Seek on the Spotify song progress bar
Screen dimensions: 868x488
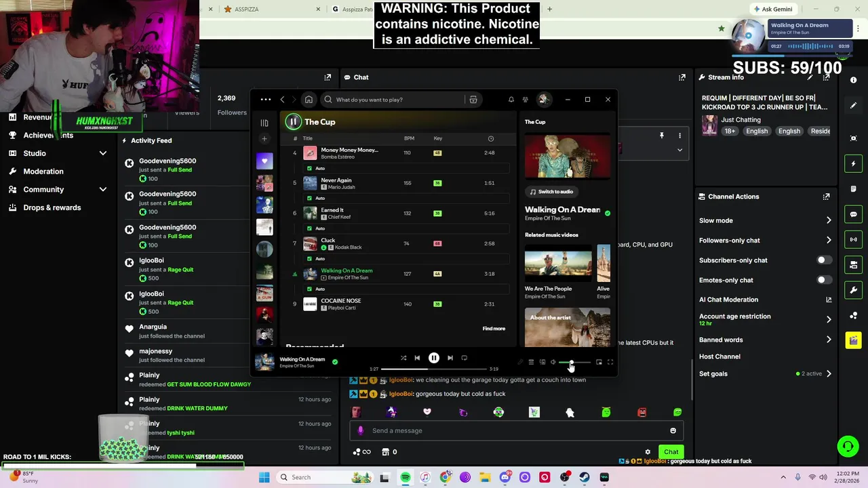(434, 369)
